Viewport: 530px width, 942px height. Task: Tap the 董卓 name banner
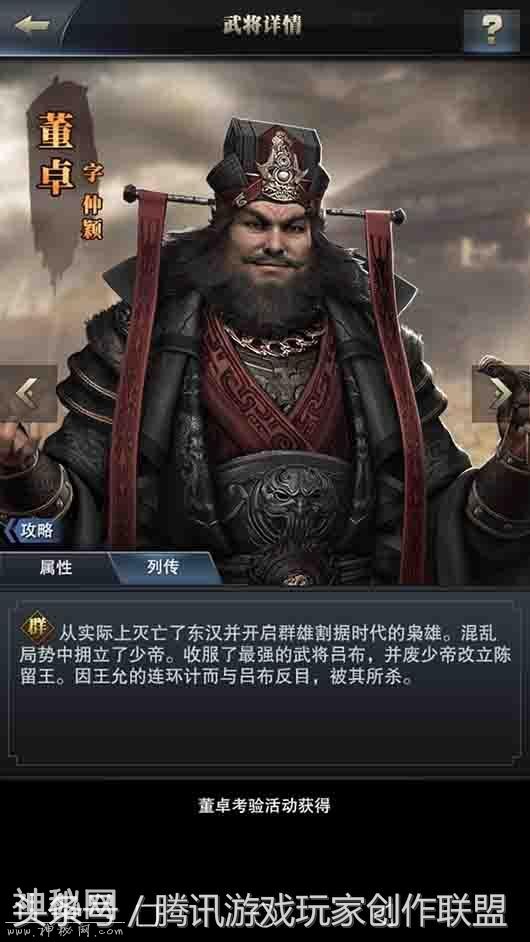(55, 154)
